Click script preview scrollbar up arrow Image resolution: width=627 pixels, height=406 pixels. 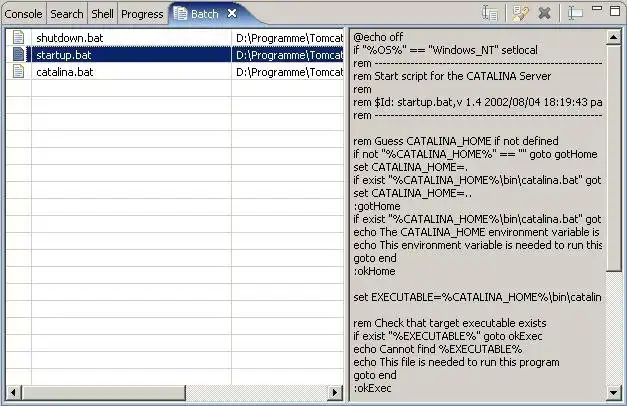[x=613, y=37]
